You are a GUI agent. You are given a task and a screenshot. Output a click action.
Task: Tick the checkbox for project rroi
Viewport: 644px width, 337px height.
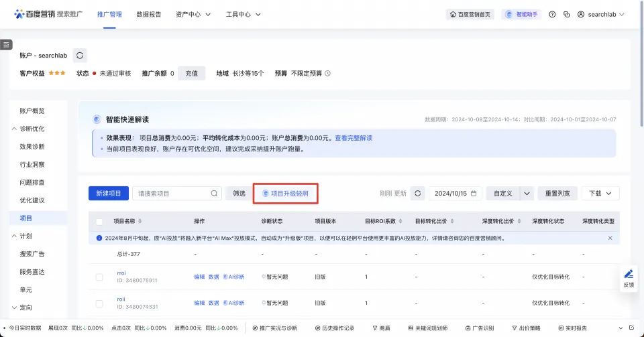[x=99, y=277]
